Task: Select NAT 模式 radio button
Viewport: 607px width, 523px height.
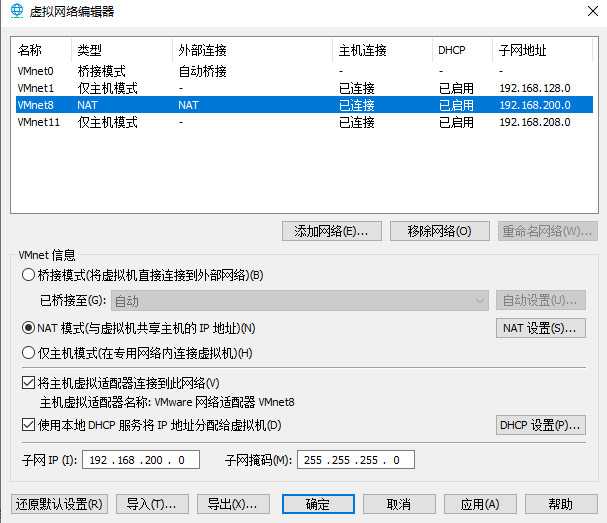Action: click(29, 328)
